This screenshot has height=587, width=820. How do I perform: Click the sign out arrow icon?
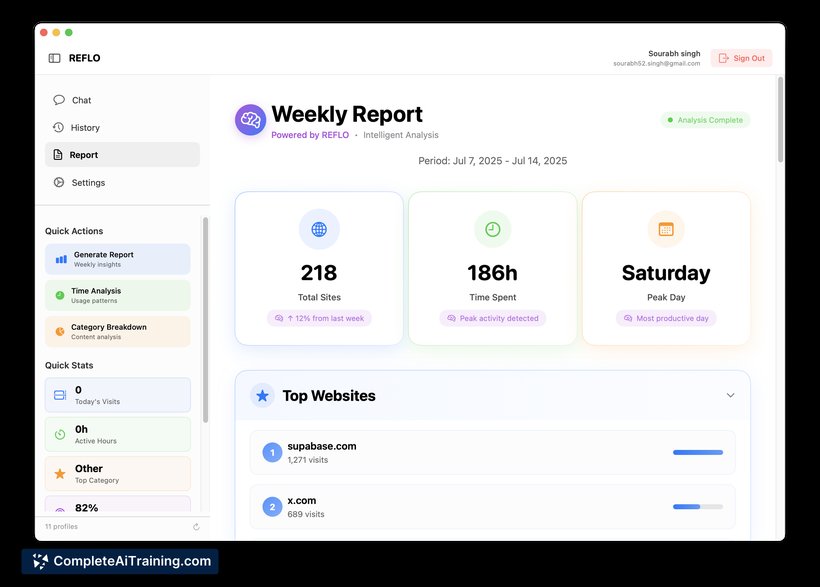[723, 58]
